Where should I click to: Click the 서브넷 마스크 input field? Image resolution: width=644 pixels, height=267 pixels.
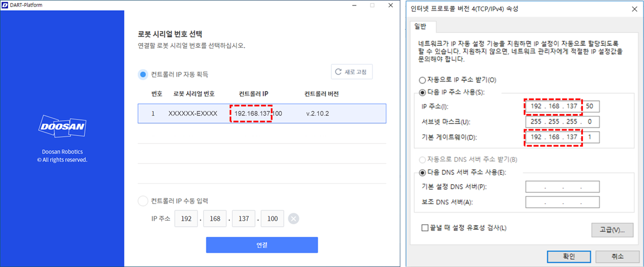tap(562, 122)
